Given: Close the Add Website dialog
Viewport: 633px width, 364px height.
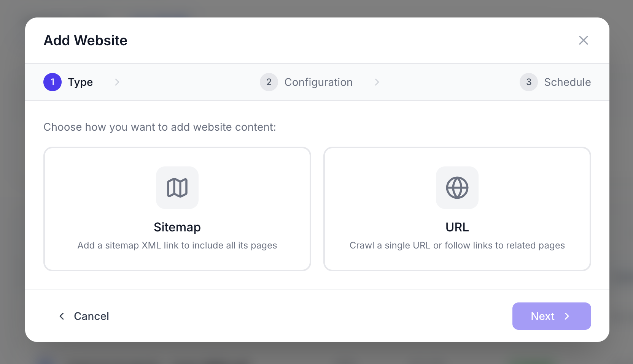Looking at the screenshot, I should pos(583,40).
